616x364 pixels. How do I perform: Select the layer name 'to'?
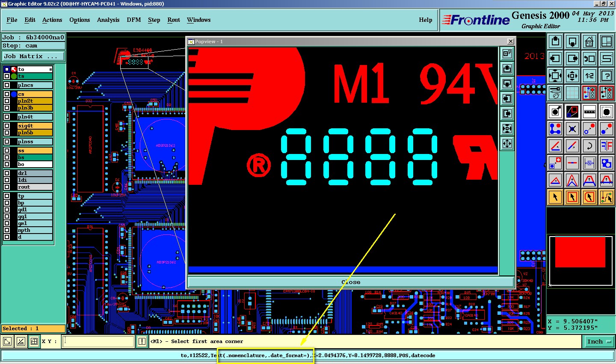[35, 69]
